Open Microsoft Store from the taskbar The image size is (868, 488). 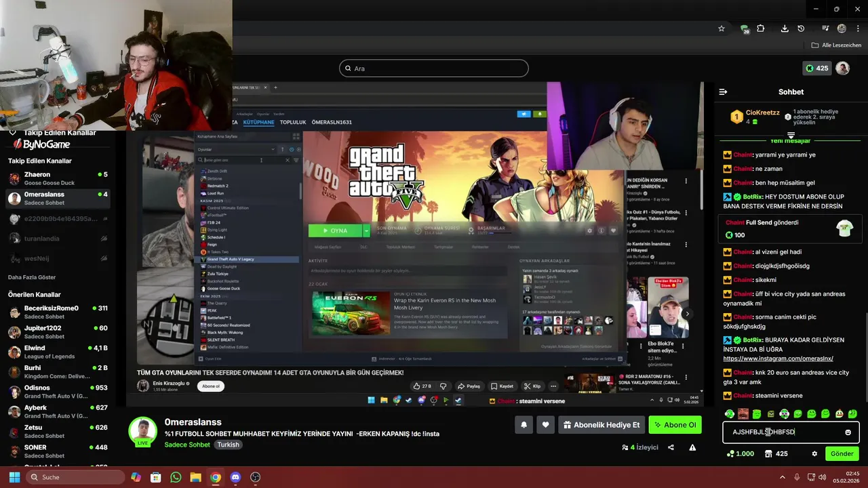pyautogui.click(x=155, y=477)
